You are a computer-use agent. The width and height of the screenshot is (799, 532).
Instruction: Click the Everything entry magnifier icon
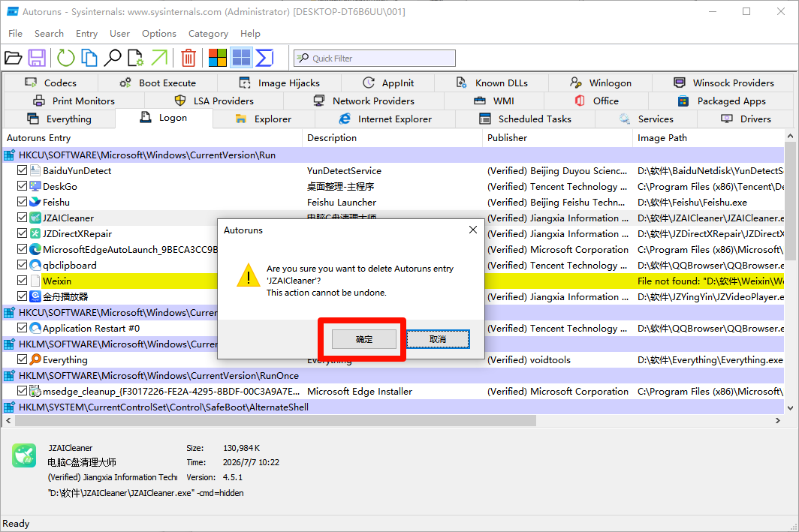(x=35, y=360)
